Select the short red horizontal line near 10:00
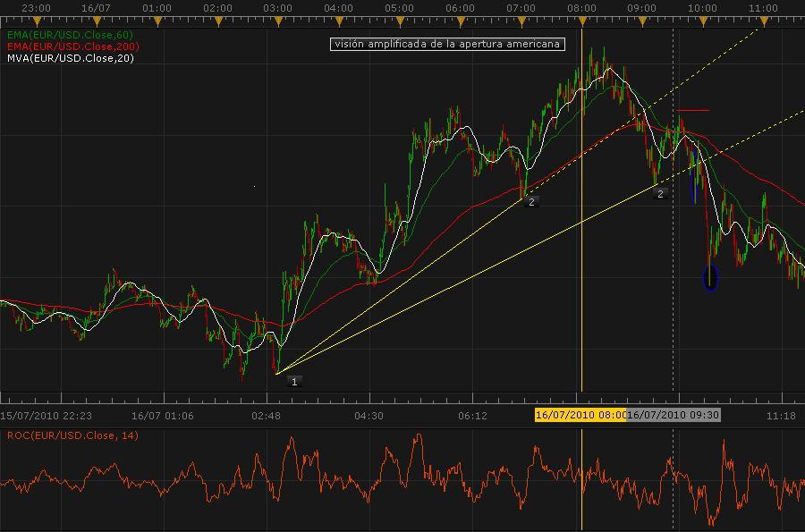This screenshot has height=532, width=805. click(692, 110)
